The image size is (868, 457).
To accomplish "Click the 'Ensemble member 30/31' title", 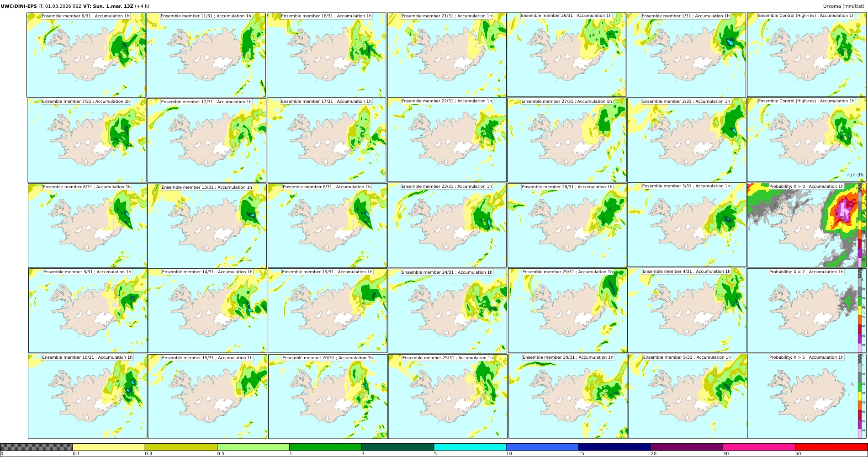I will (568, 357).
